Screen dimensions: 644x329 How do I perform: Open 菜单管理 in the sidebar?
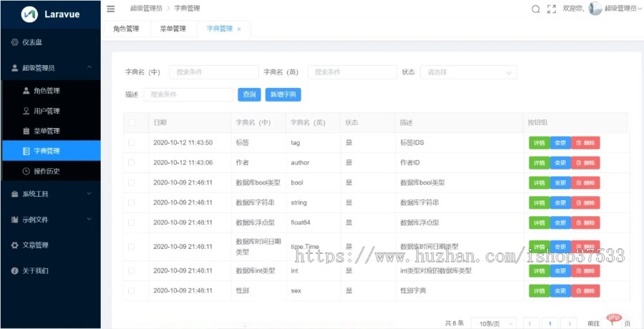pos(52,131)
